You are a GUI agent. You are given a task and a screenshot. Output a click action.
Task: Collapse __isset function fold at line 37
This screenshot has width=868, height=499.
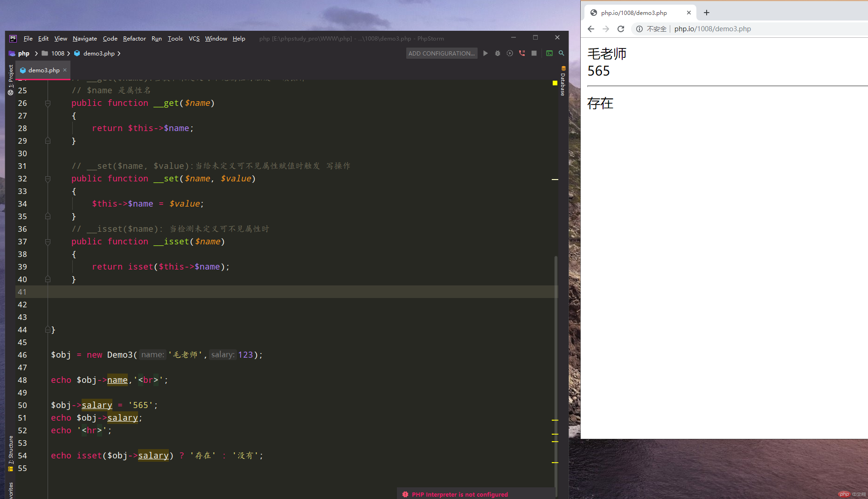[x=48, y=242]
